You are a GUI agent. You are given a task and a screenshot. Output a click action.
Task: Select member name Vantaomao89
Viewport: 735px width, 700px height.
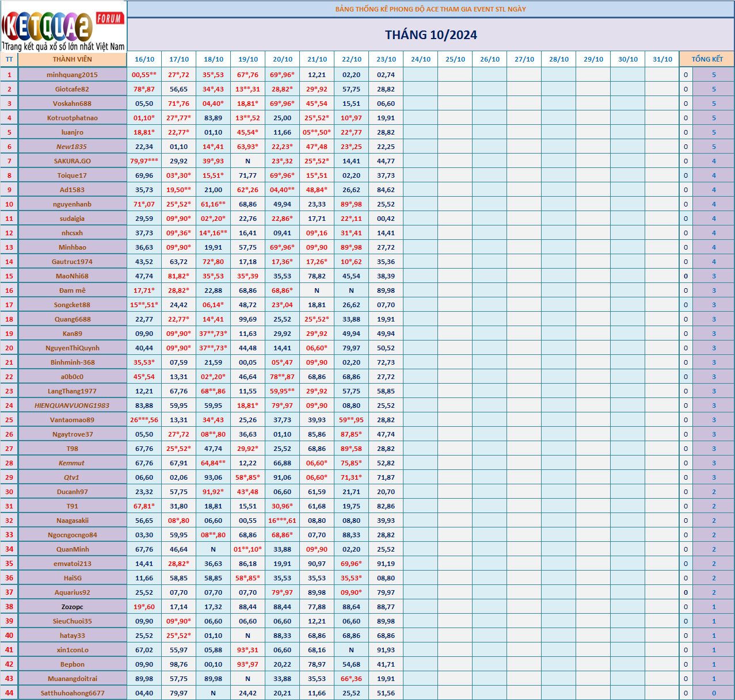pyautogui.click(x=73, y=420)
